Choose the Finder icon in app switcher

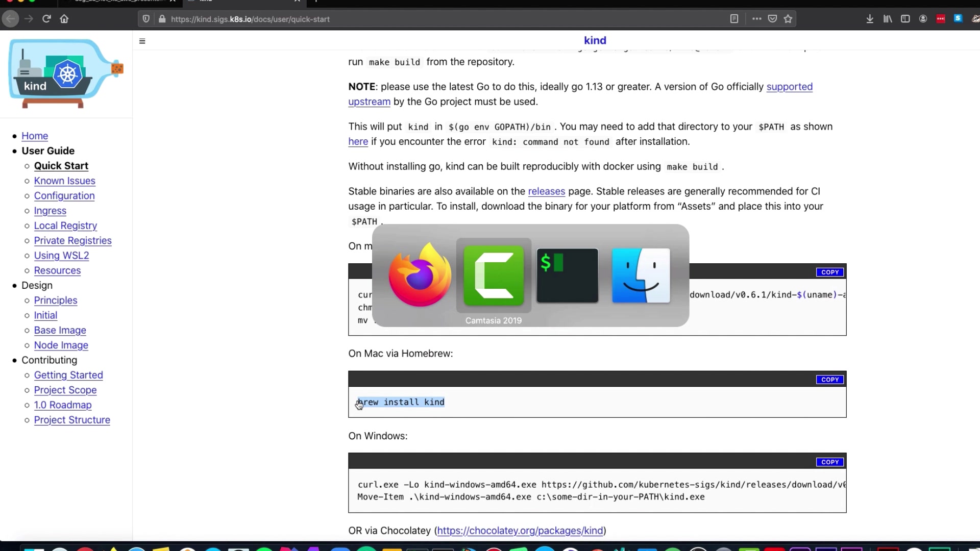point(641,275)
